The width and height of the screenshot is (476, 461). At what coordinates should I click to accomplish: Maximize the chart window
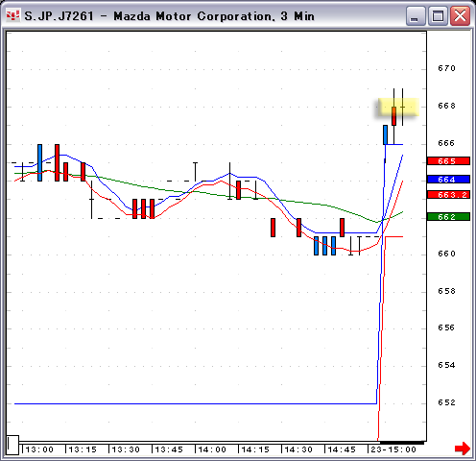(438, 15)
